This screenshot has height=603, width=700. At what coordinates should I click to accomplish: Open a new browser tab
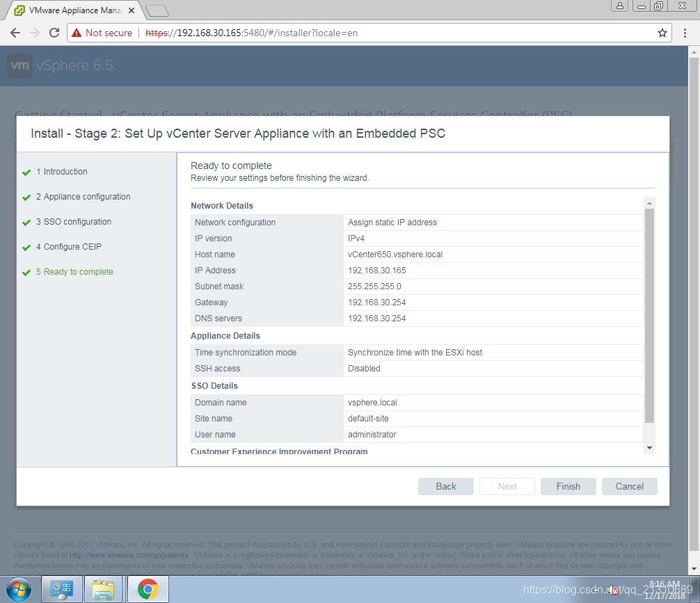157,10
